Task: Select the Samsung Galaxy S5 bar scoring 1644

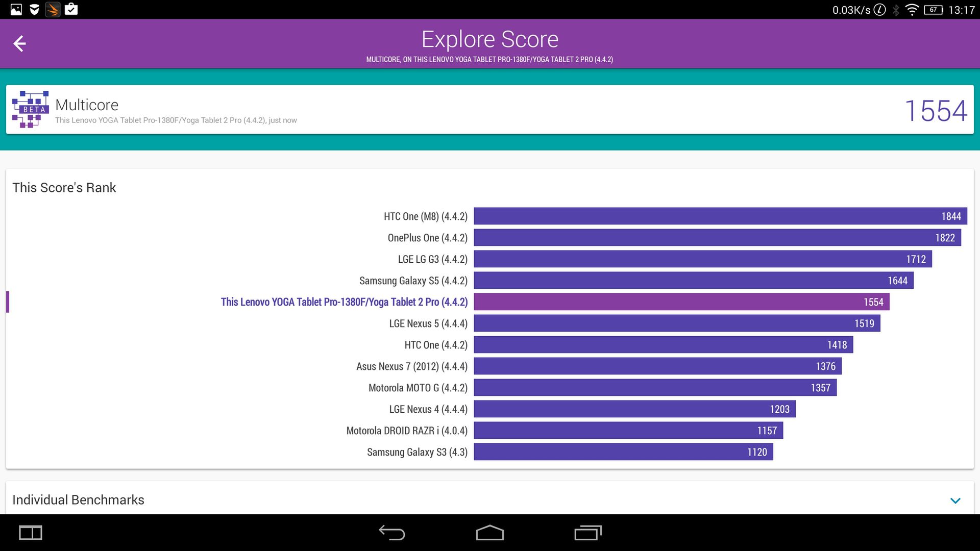Action: pyautogui.click(x=694, y=281)
